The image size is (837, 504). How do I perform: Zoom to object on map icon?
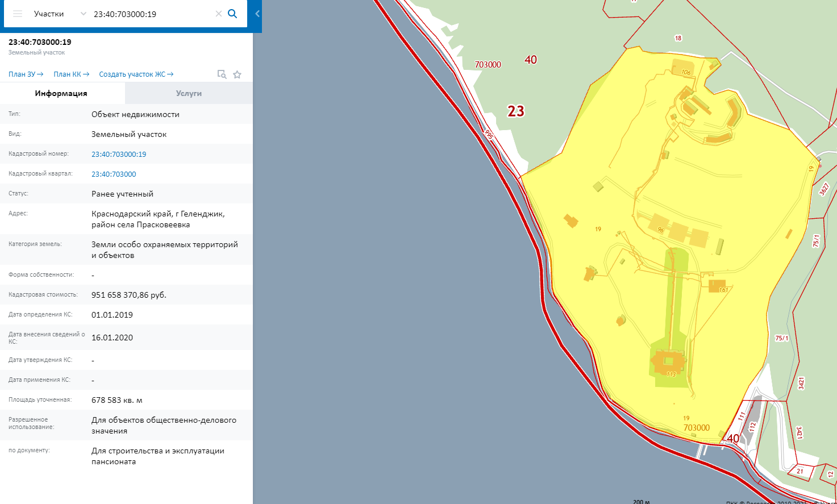pos(222,74)
